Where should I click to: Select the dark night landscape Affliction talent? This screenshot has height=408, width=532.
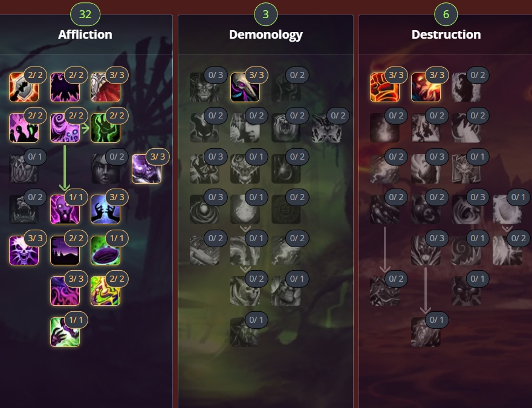coord(65,250)
